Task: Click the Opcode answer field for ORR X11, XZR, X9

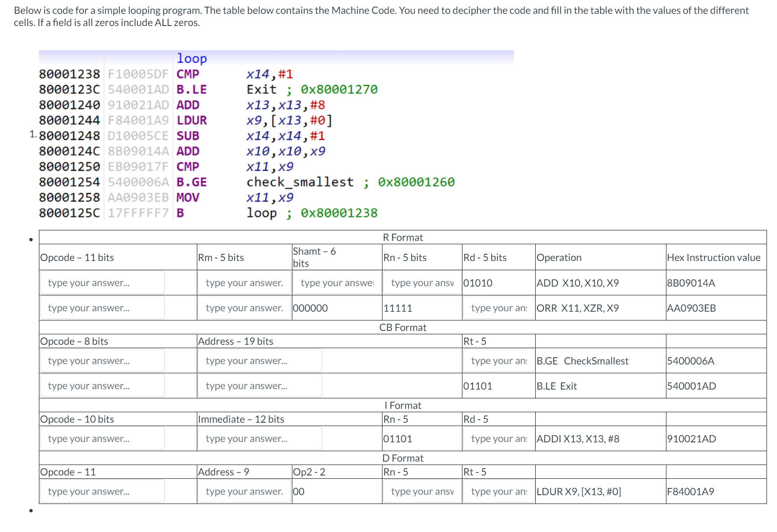Action: coord(101,307)
